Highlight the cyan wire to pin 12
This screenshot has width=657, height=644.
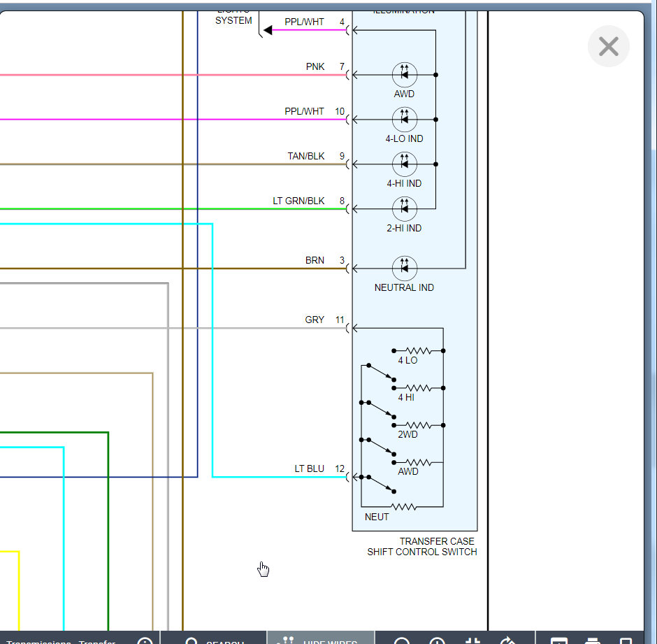pyautogui.click(x=212, y=350)
